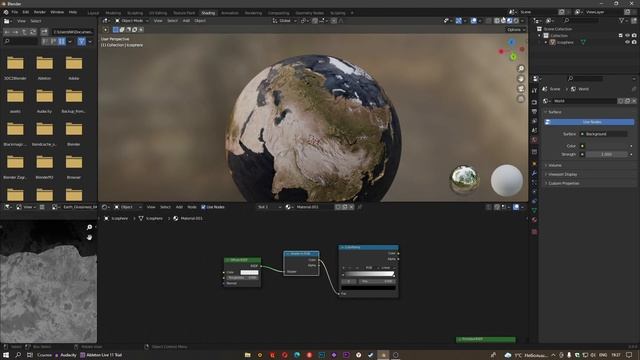Switch to the Shading workspace tab
The image size is (640, 360).
(208, 13)
